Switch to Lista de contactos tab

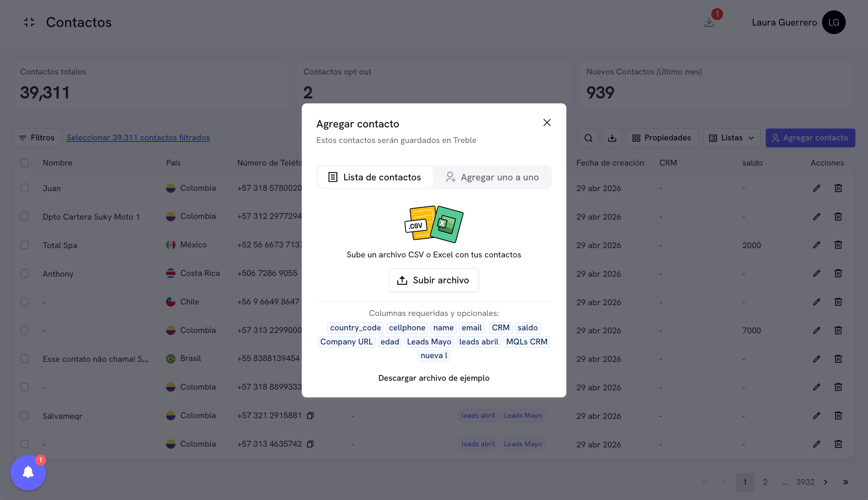tap(375, 177)
